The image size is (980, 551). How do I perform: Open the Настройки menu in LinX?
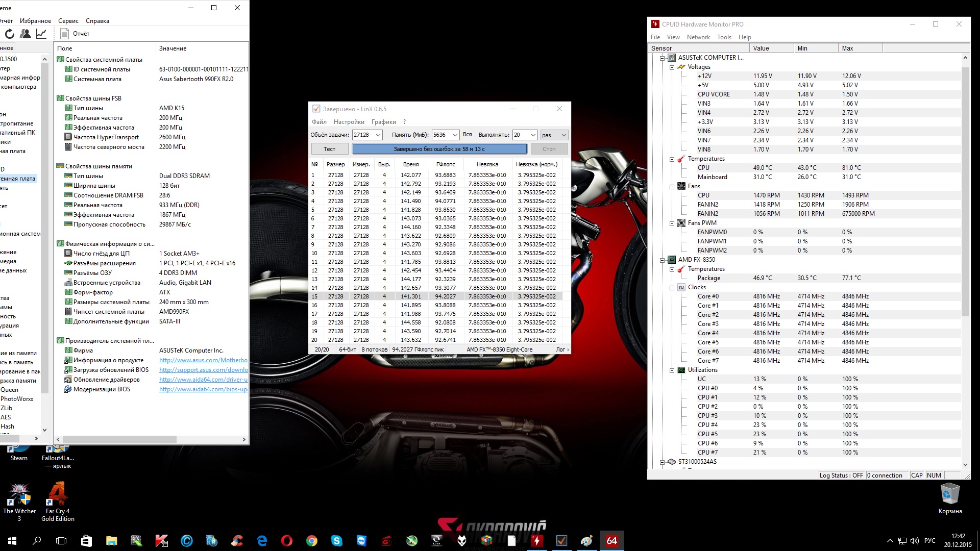pos(349,122)
